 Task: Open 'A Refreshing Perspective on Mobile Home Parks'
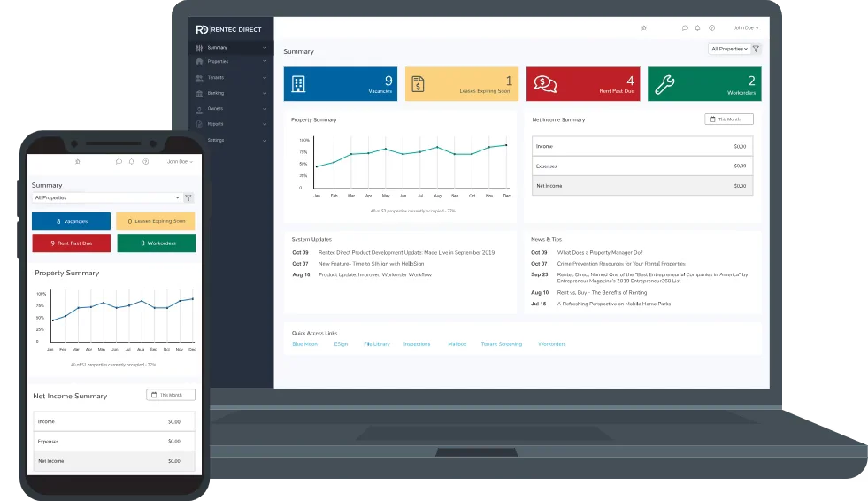[614, 304]
